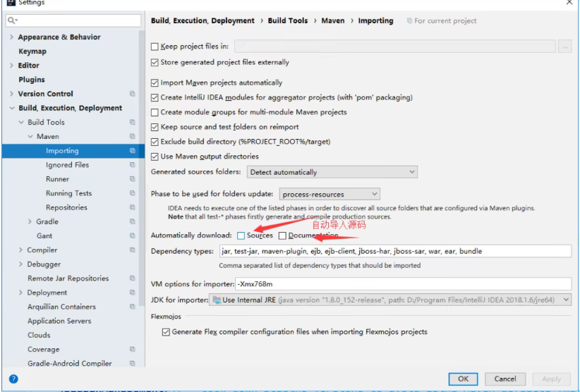
Task: Open Running Tests settings page
Action: pyautogui.click(x=69, y=193)
